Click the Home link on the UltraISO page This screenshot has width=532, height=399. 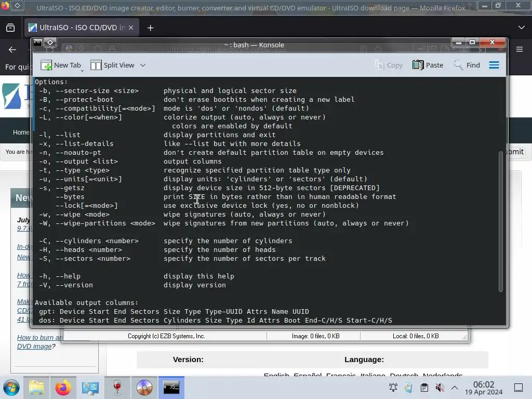click(21, 132)
